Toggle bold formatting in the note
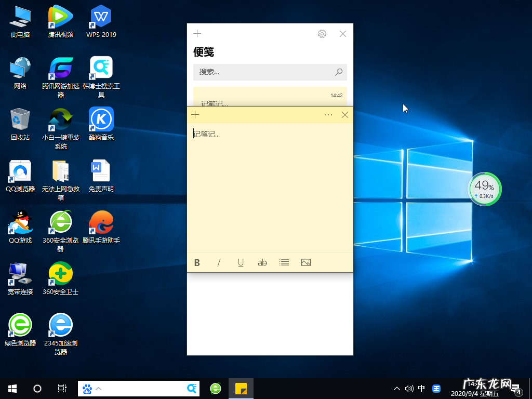 click(x=197, y=262)
